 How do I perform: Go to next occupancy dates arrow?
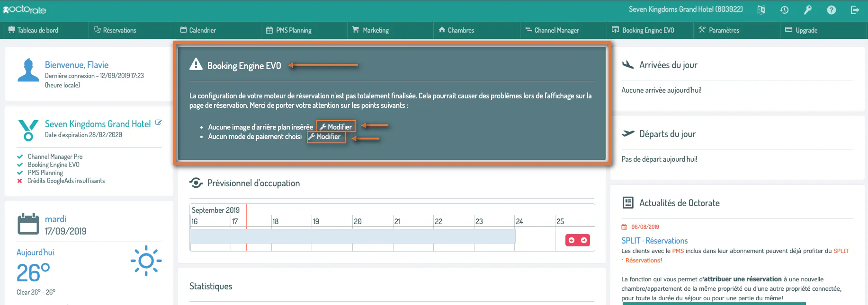[x=584, y=240]
